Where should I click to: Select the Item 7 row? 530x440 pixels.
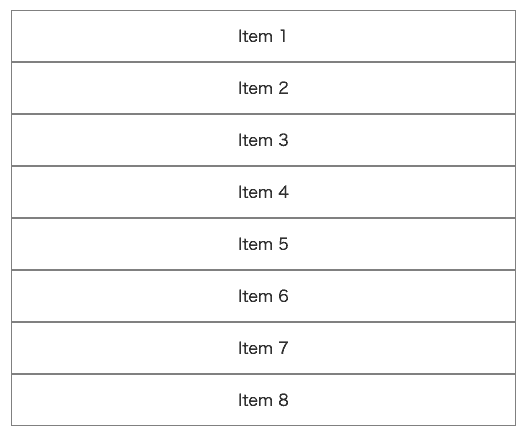click(x=263, y=348)
